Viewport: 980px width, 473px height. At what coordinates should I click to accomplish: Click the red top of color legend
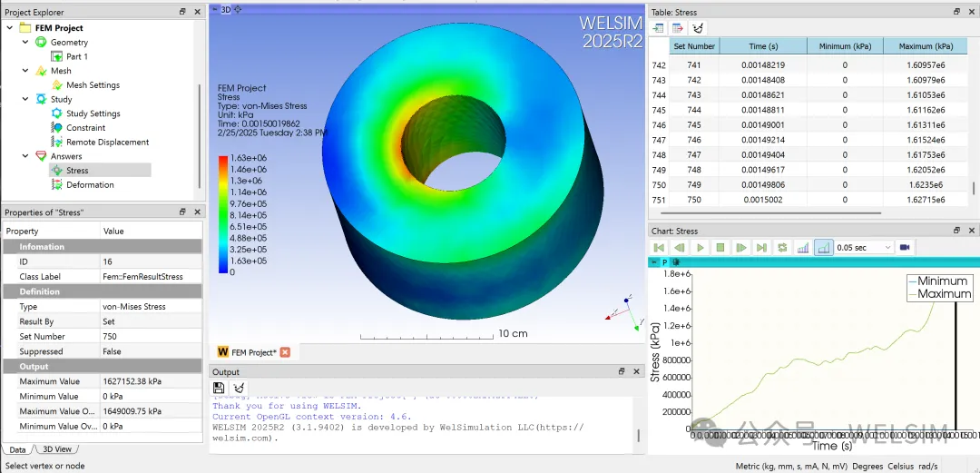pos(223,160)
